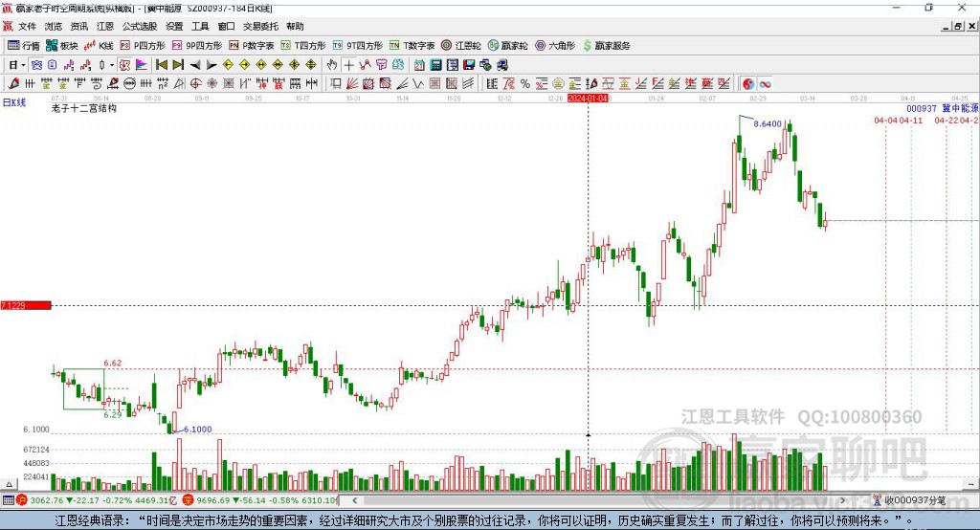Click the 04-11 future date label
This screenshot has width=980, height=530.
click(910, 120)
